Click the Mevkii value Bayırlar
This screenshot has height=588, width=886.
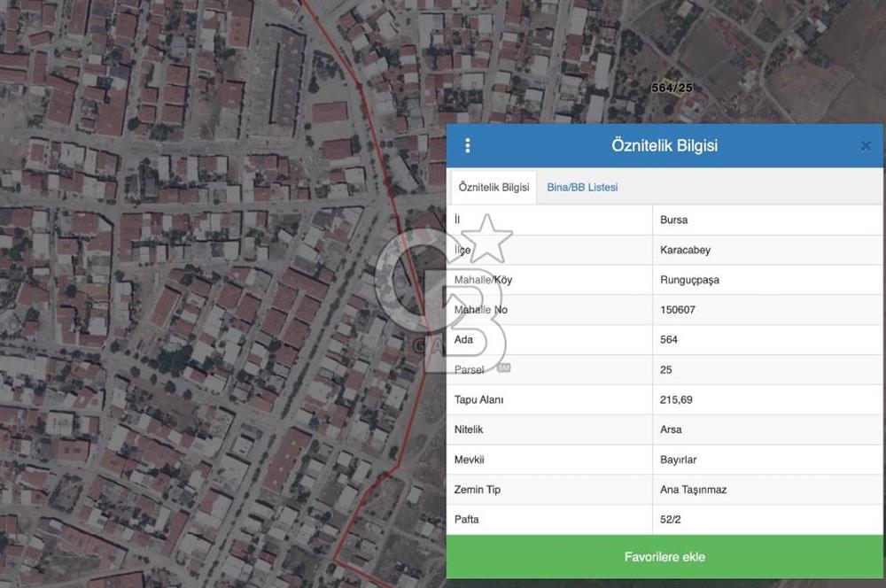click(678, 460)
